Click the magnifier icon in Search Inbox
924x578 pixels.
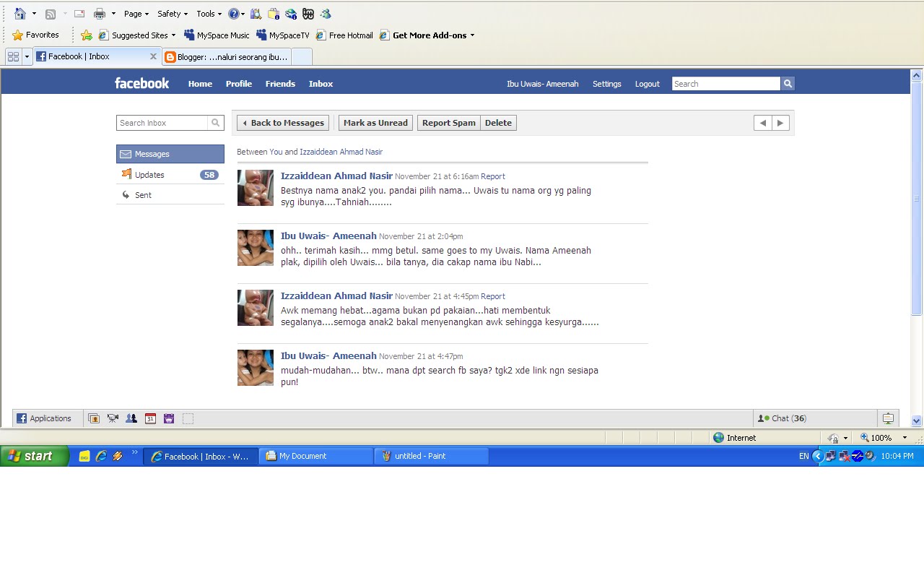click(215, 123)
